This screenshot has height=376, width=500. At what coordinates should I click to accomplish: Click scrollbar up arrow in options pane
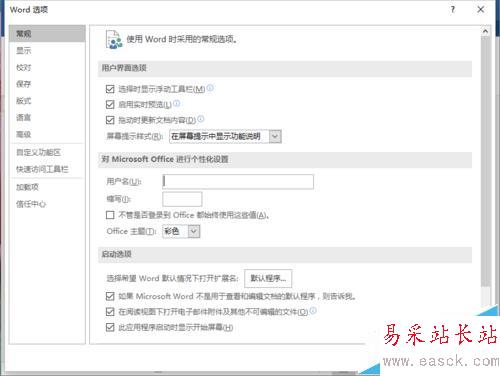pos(485,32)
